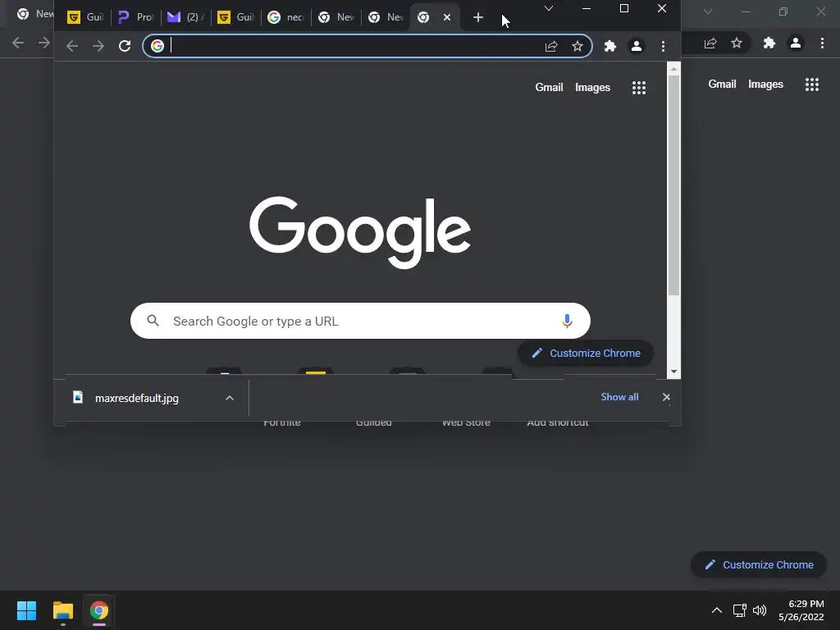Share icon in background Chrome window
The height and width of the screenshot is (630, 840).
pos(710,43)
